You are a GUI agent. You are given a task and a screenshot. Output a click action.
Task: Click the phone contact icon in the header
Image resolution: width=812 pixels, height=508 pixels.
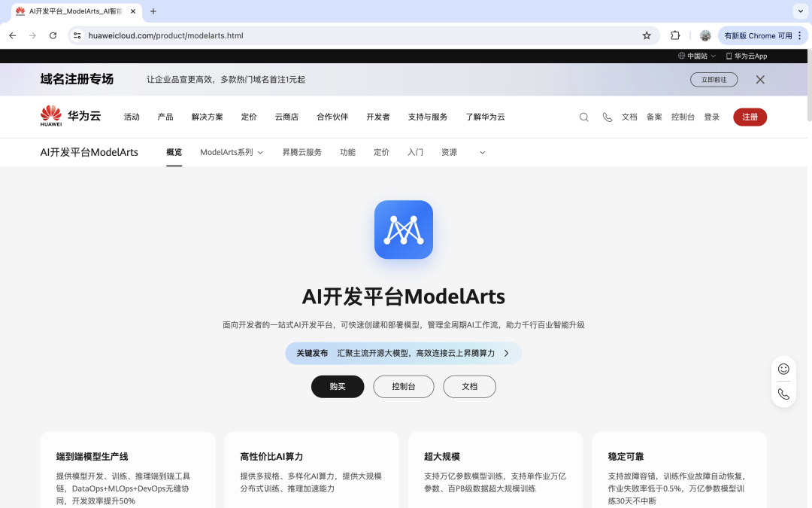coord(607,117)
